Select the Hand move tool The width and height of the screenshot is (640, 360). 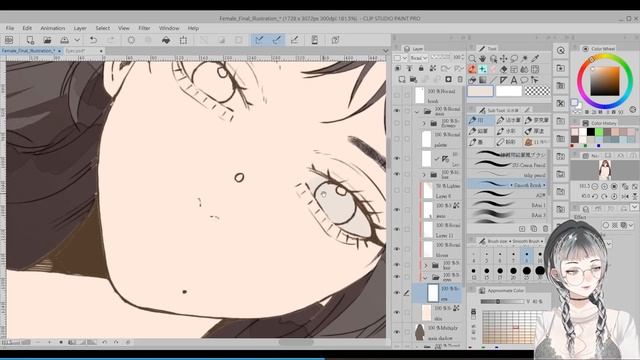482,58
